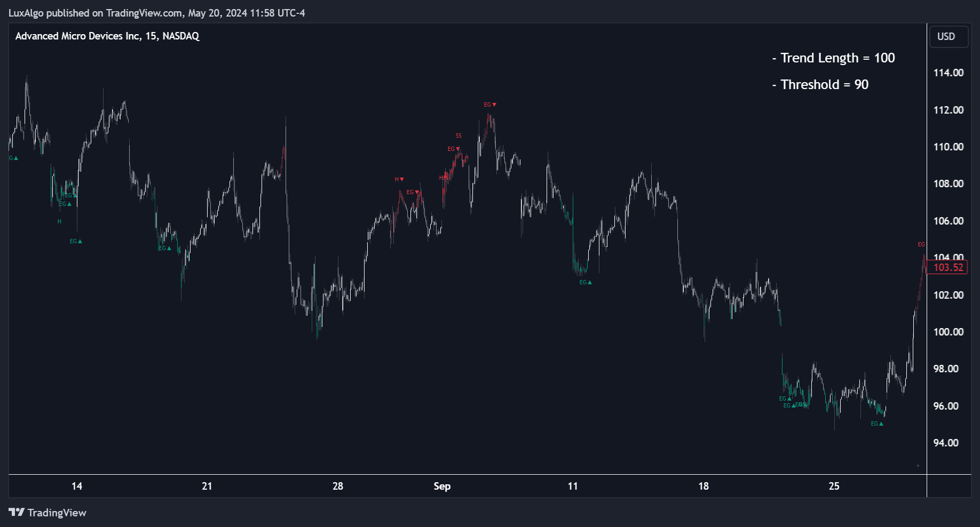This screenshot has width=980, height=527.
Task: Select the 'Threshold = 90' annotation
Action: point(820,84)
